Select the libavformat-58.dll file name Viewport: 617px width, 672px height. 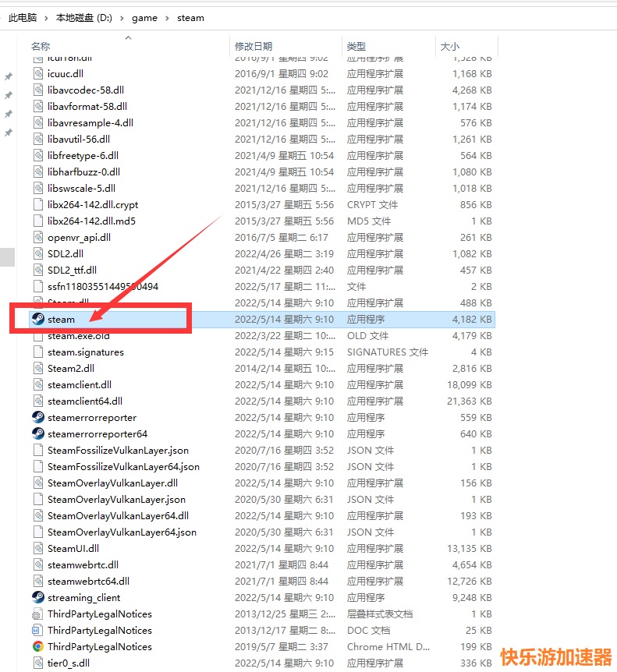tap(87, 106)
